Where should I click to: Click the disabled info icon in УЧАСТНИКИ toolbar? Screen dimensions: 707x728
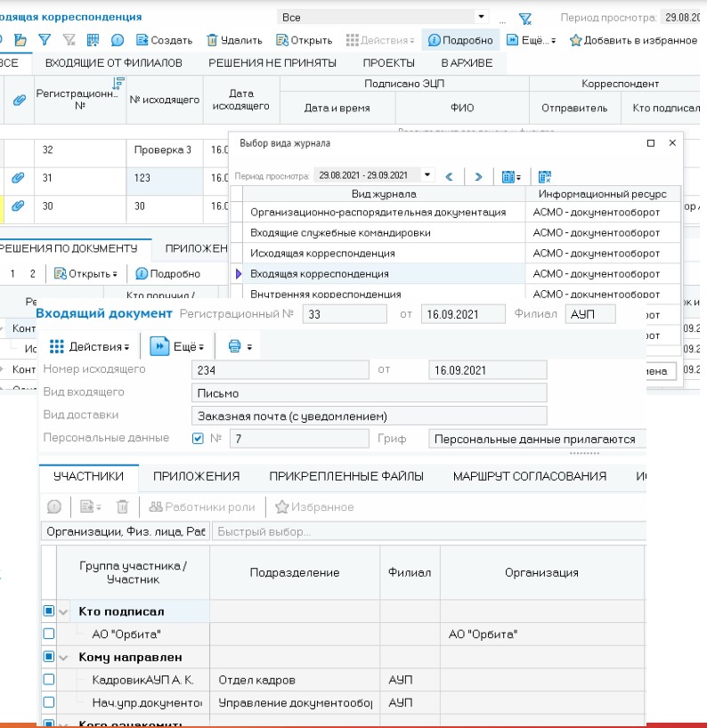pyautogui.click(x=54, y=506)
